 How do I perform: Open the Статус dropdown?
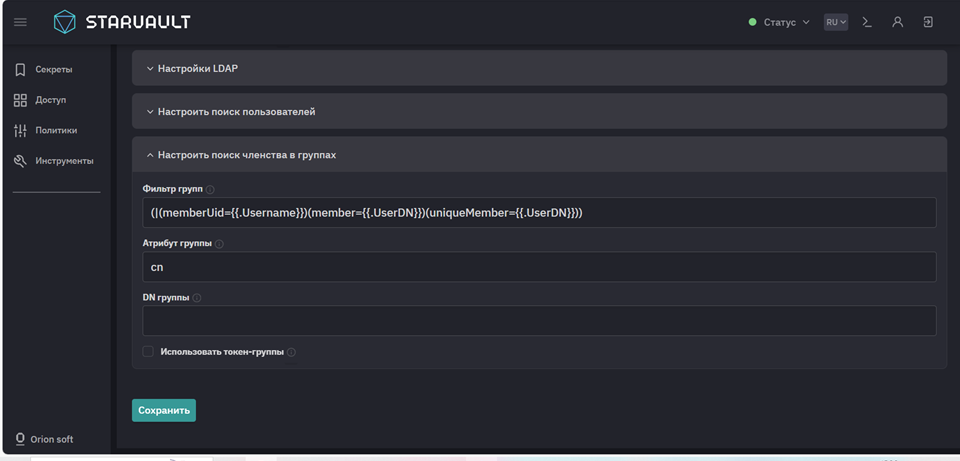click(x=779, y=22)
